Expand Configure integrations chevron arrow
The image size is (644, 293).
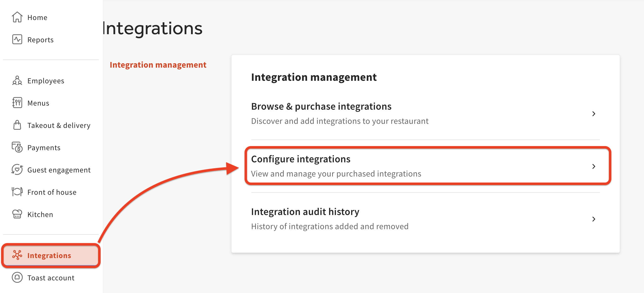[x=594, y=166]
